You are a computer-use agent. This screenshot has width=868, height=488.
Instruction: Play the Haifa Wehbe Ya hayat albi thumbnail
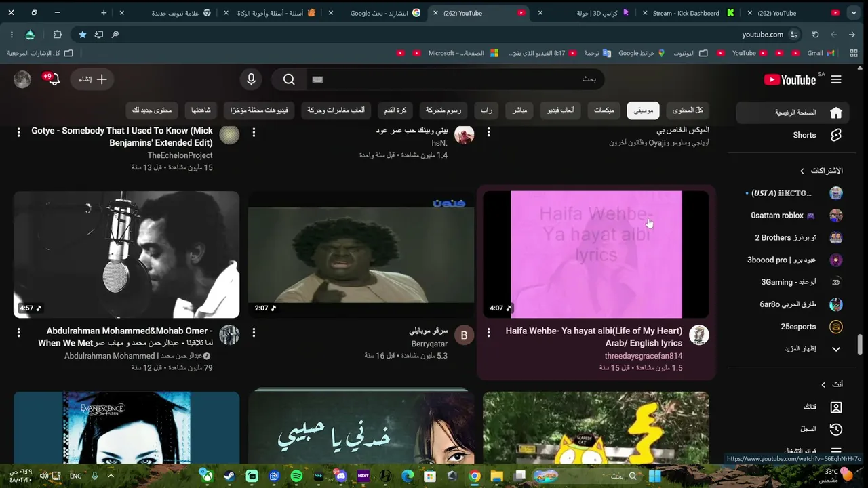click(x=596, y=254)
